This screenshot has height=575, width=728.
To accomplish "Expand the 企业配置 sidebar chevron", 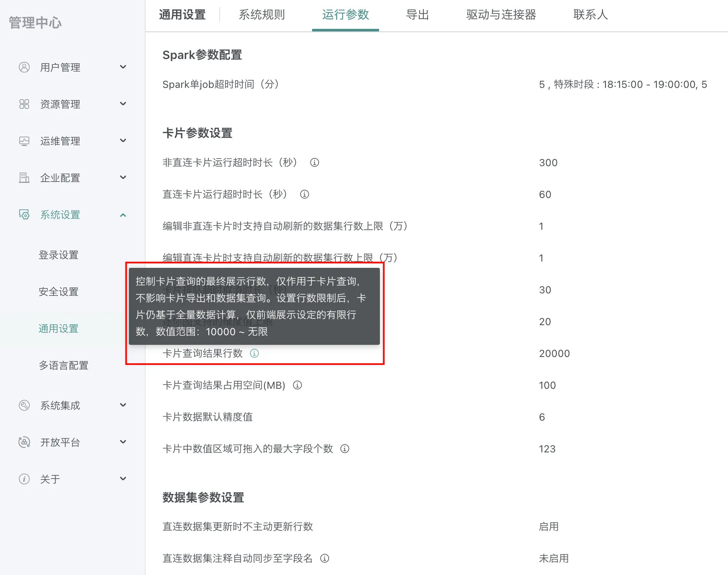I will click(123, 177).
